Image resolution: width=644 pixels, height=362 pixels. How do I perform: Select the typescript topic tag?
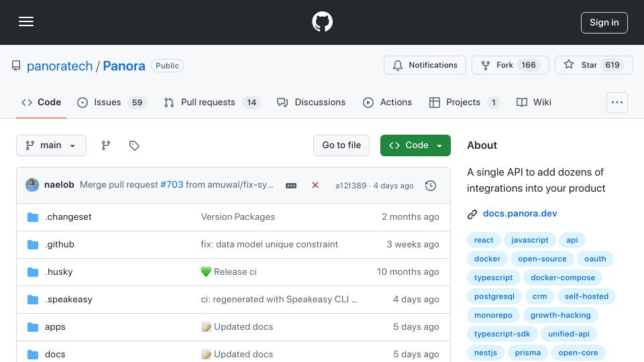point(493,278)
